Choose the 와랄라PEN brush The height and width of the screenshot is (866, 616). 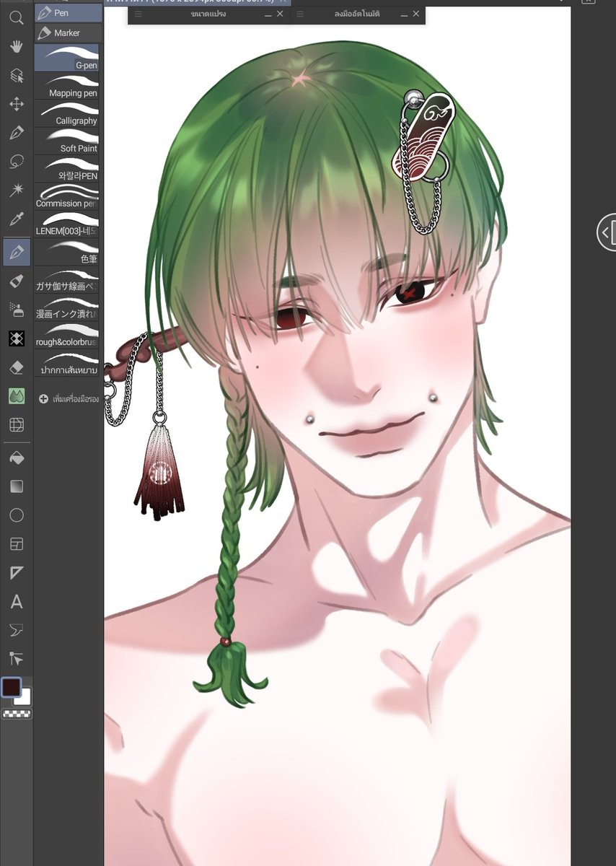[x=66, y=168]
